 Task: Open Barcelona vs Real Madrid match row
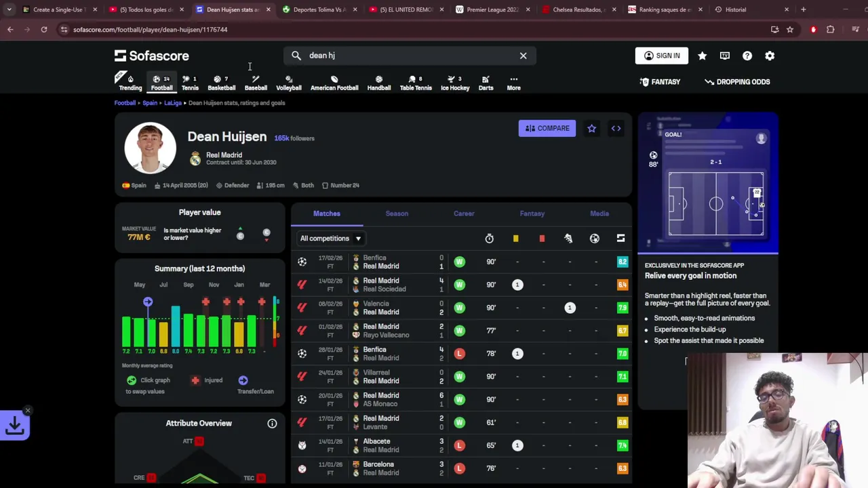462,468
